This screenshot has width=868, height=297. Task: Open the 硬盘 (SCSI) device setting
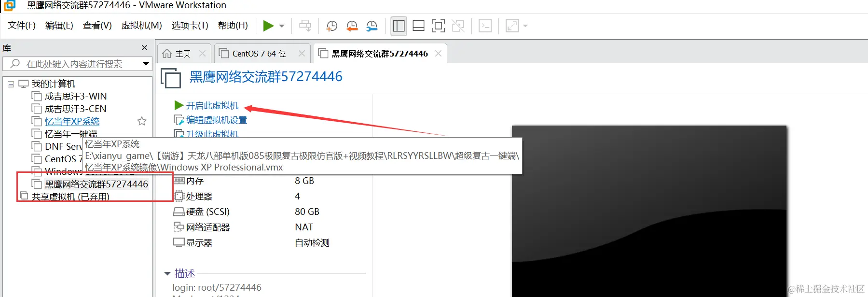(x=208, y=212)
